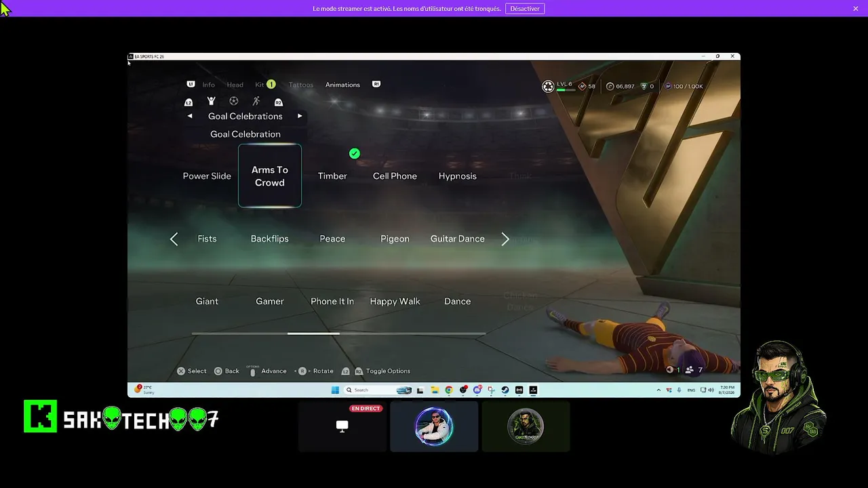Click the taskbar clock and date
The height and width of the screenshot is (488, 868).
point(728,390)
